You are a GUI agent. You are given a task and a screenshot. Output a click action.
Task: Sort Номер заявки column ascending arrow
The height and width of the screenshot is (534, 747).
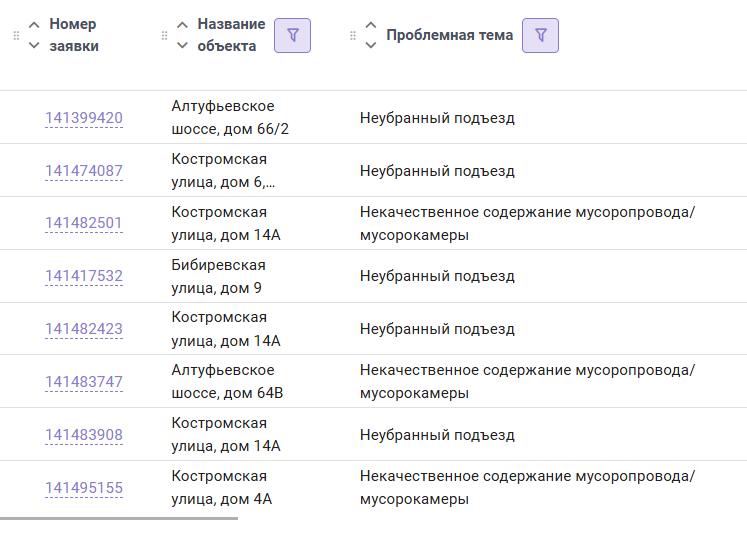pyautogui.click(x=34, y=25)
